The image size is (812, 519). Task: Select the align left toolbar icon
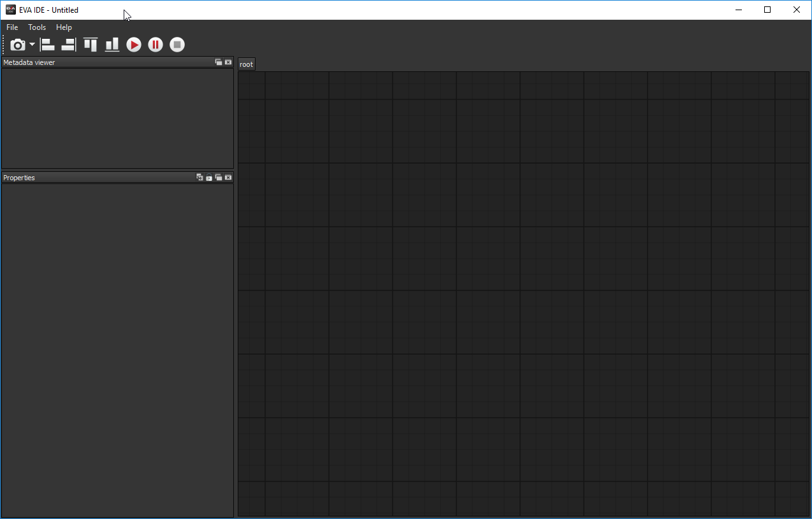click(x=47, y=45)
